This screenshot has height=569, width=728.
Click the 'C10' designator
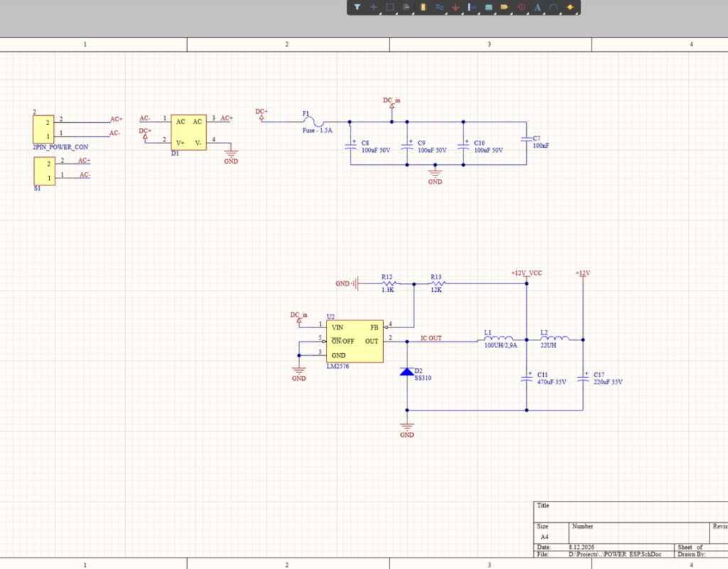pos(479,143)
